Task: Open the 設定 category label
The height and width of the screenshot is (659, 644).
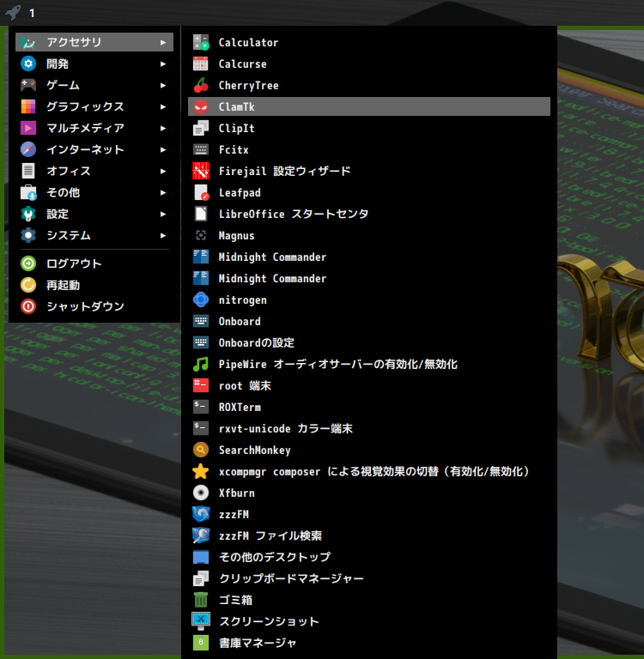Action: coord(58,214)
